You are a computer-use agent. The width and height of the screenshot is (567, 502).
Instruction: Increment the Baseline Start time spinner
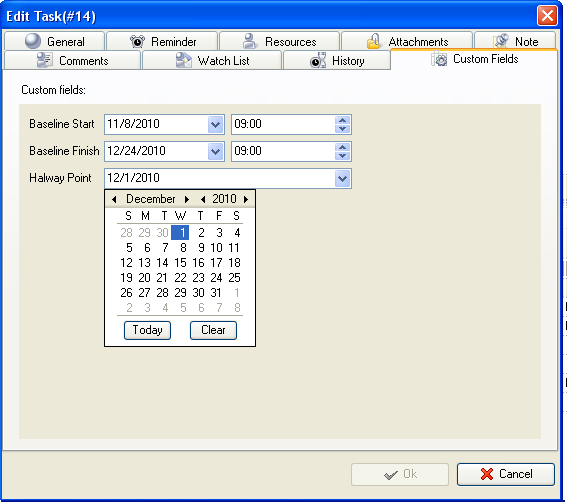pos(342,120)
